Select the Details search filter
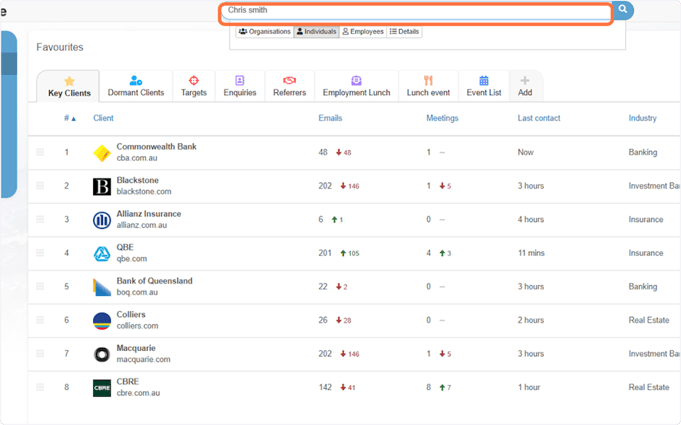This screenshot has width=681, height=425. (404, 32)
